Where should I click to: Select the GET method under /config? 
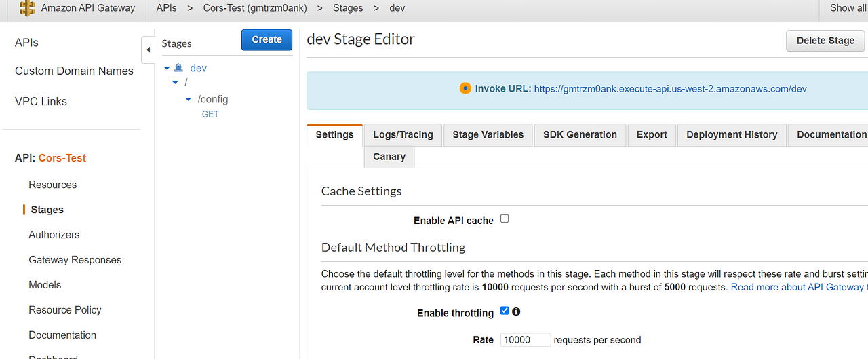(210, 114)
